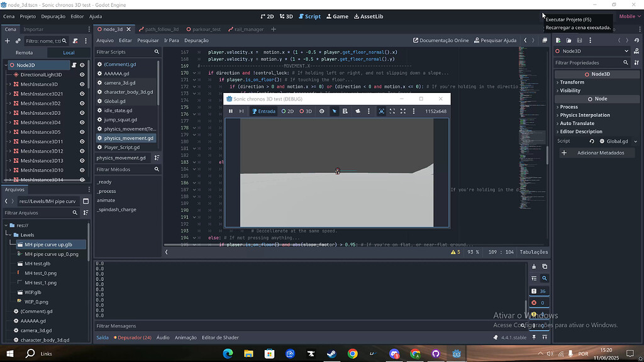Open the Game workspace

click(x=337, y=16)
